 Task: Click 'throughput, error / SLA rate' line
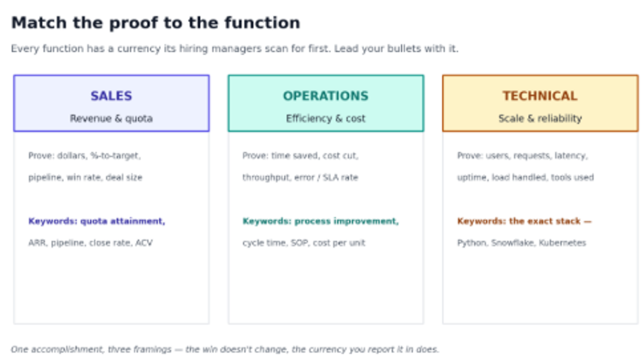[x=300, y=177]
